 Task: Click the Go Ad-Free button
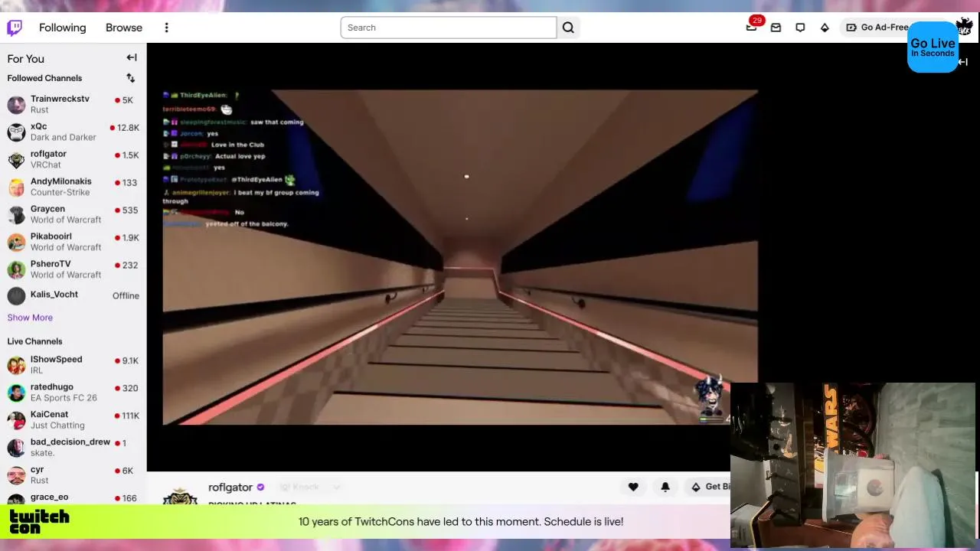click(x=877, y=28)
